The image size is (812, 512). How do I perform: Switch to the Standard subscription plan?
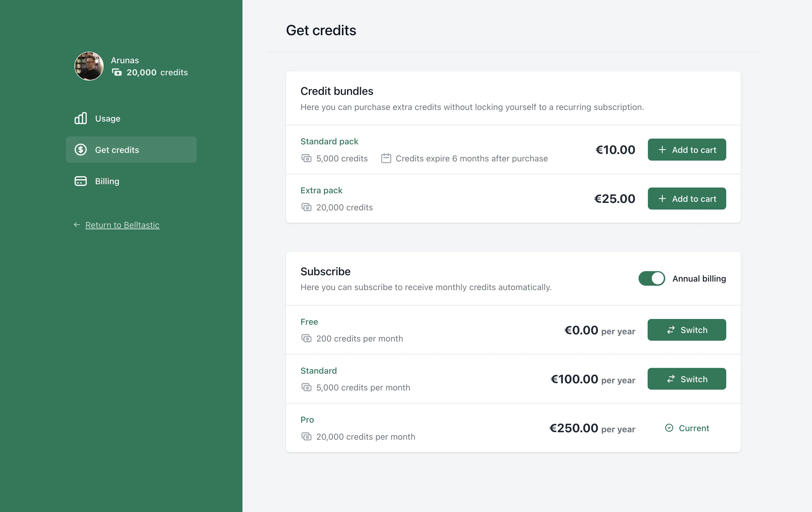point(687,379)
